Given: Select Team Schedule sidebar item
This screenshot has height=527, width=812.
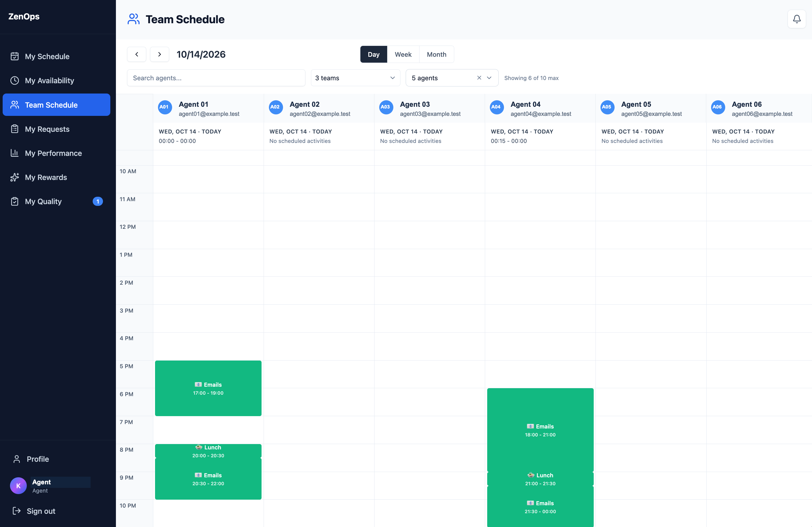Looking at the screenshot, I should click(x=56, y=105).
